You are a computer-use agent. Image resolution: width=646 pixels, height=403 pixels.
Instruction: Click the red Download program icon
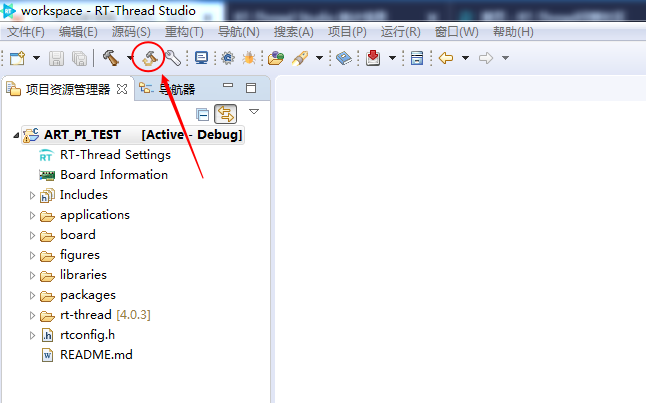(x=373, y=58)
